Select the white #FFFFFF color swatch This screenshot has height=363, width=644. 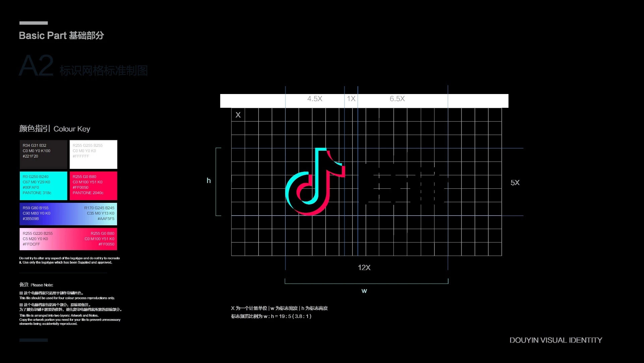coord(93,154)
